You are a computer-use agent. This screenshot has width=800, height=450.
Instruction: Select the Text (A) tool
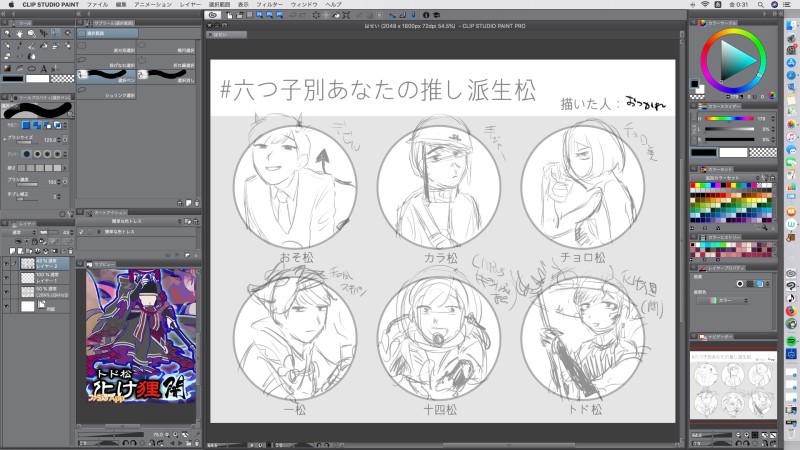click(x=43, y=68)
